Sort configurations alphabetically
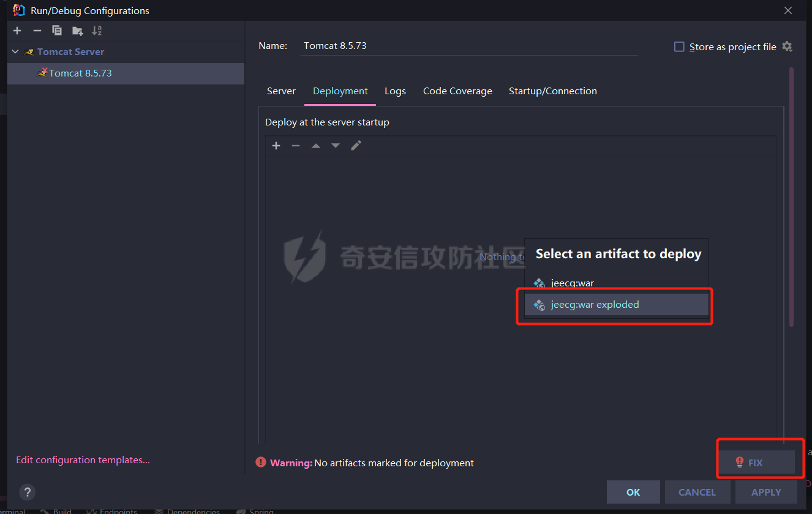812x514 pixels. point(97,31)
